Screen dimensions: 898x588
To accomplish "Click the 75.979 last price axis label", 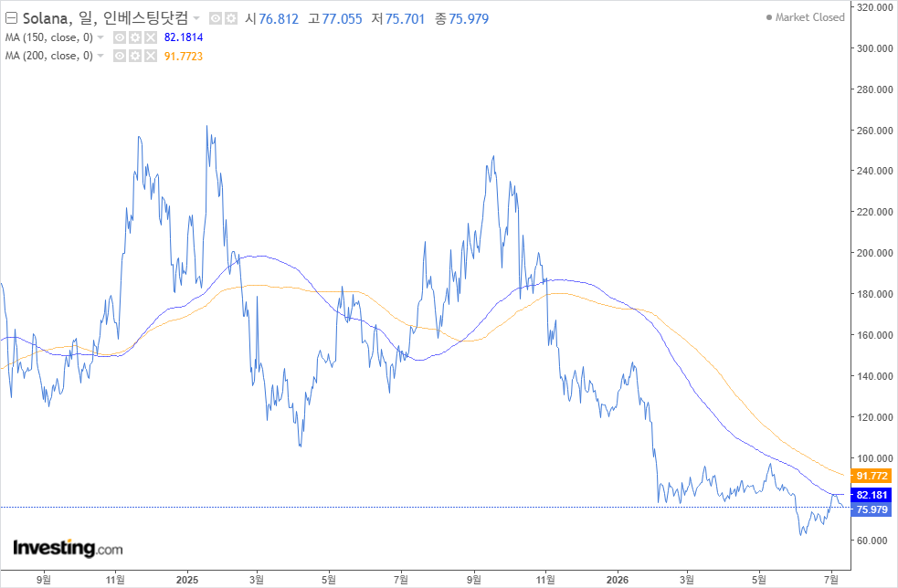I will point(872,509).
